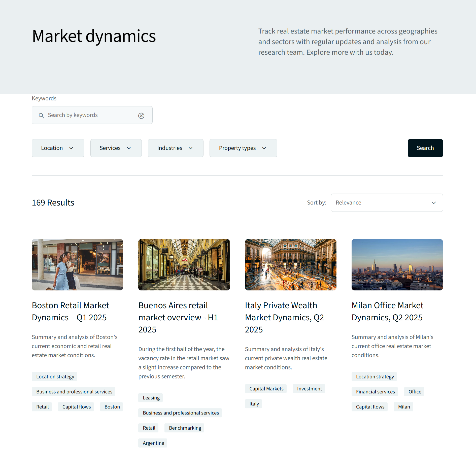Click the Market dynamics page heading
476x452 pixels.
tap(94, 36)
